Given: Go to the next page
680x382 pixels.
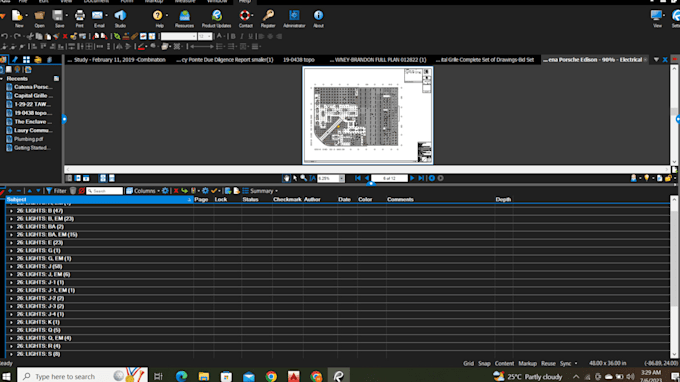Looking at the screenshot, I should [x=412, y=178].
